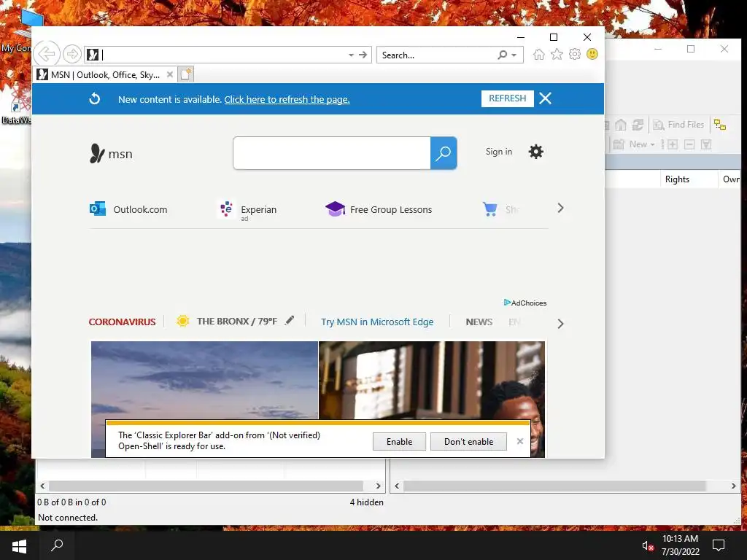Go back using the browser Back arrow
Image resolution: width=747 pixels, height=560 pixels.
coord(47,54)
